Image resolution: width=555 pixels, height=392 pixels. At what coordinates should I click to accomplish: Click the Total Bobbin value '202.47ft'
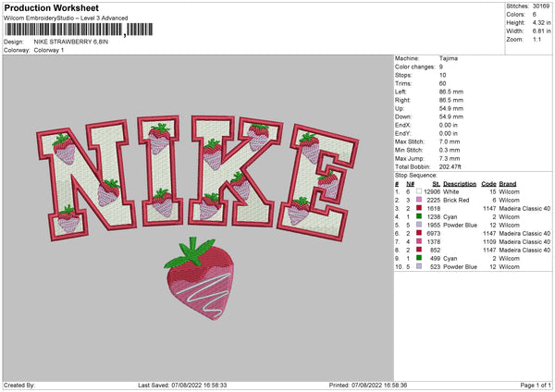450,166
